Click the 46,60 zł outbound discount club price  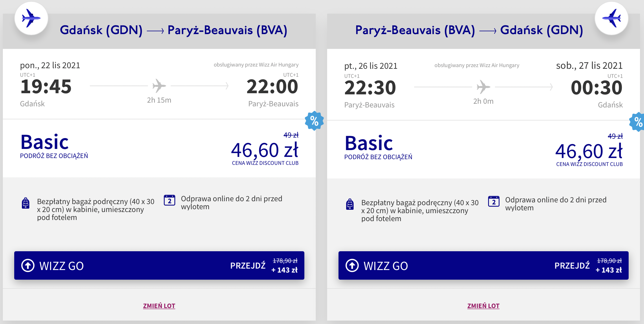tap(265, 150)
